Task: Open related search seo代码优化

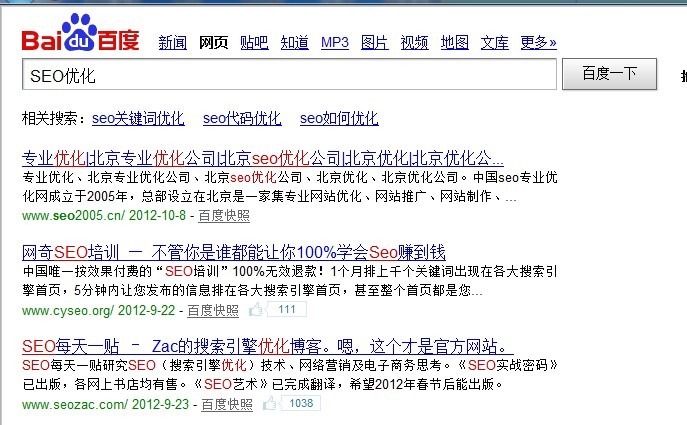Action: pos(242,118)
